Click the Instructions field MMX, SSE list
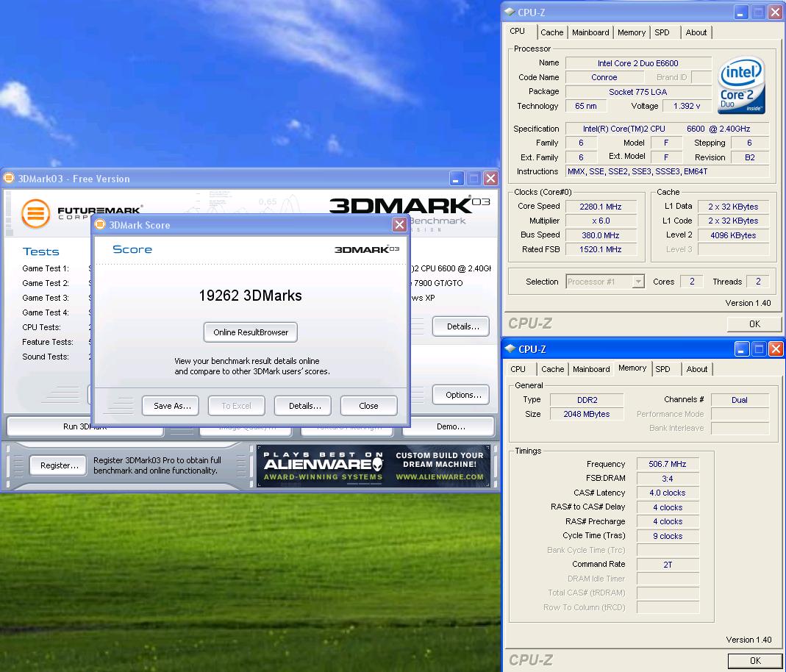Image resolution: width=786 pixels, height=672 pixels. pos(667,171)
